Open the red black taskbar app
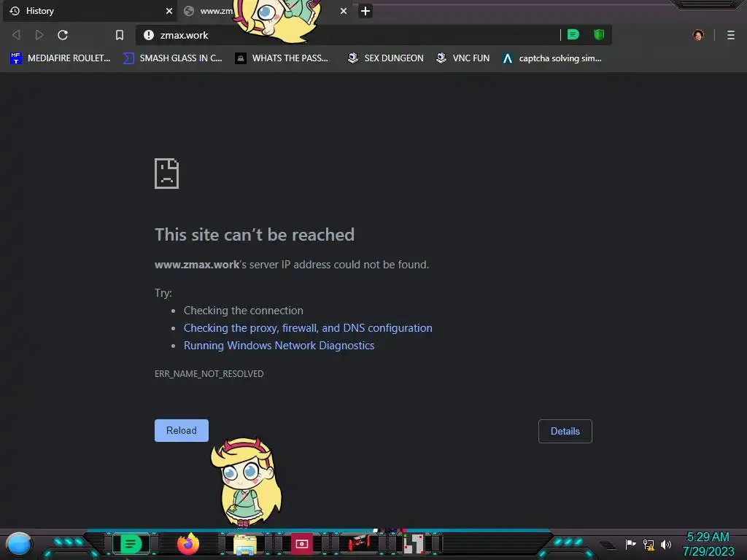The height and width of the screenshot is (560, 747). (x=359, y=544)
